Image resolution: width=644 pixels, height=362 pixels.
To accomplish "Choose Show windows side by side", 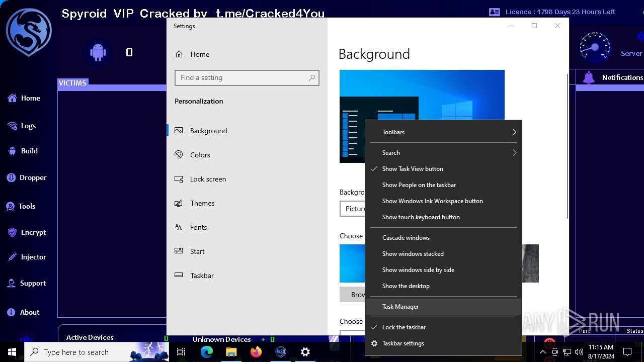I will pyautogui.click(x=443, y=270).
